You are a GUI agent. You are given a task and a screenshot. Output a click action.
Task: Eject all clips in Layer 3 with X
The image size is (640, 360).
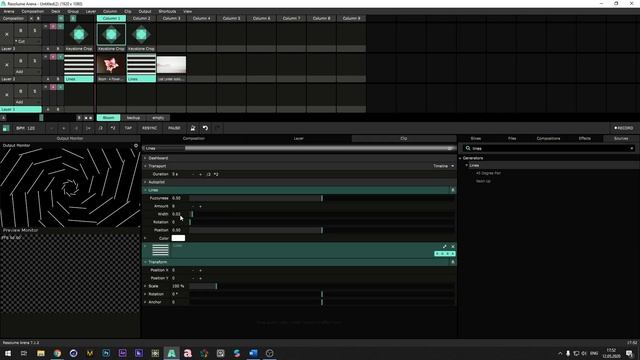7,35
